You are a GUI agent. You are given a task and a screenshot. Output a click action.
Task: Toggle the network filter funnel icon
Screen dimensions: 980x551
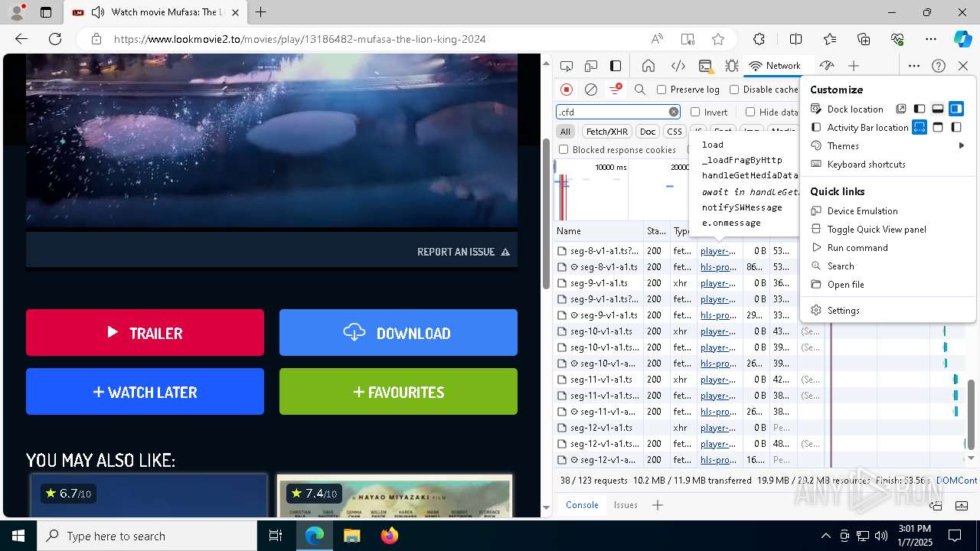click(x=615, y=90)
